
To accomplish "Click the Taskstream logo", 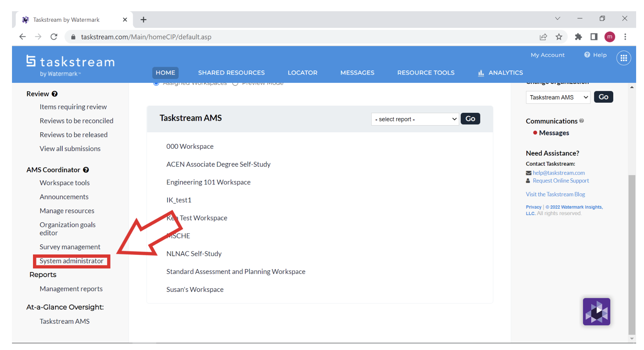I will click(70, 66).
